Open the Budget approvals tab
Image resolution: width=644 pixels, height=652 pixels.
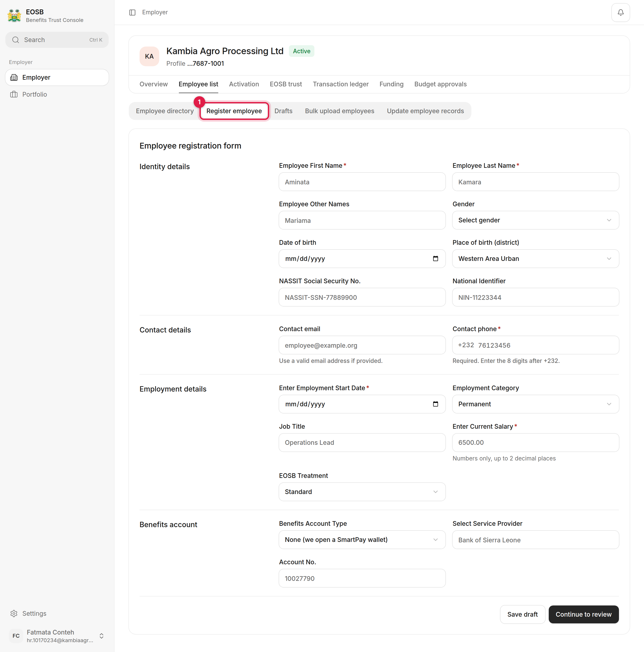(440, 84)
